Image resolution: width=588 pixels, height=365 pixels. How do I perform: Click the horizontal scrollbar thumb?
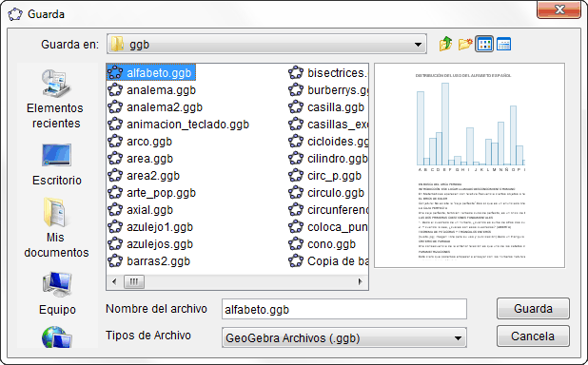(x=134, y=281)
